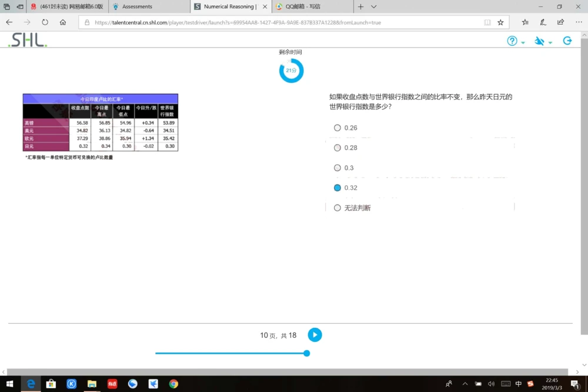Viewport: 588px width, 392px height.
Task: Open the dropdown next to accessibility icon
Action: pyautogui.click(x=550, y=42)
